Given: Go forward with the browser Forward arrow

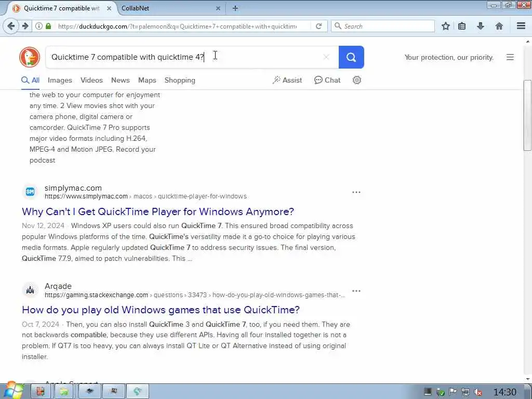Looking at the screenshot, I should (25, 26).
